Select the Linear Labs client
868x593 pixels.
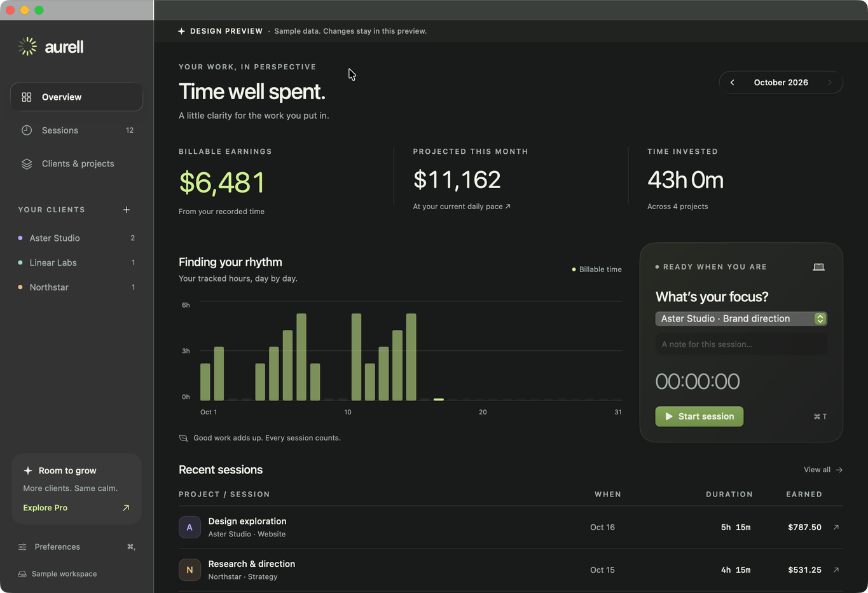coord(76,262)
